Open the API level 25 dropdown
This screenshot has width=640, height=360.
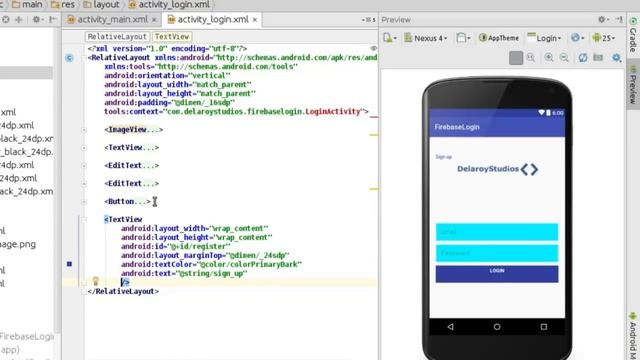click(604, 38)
